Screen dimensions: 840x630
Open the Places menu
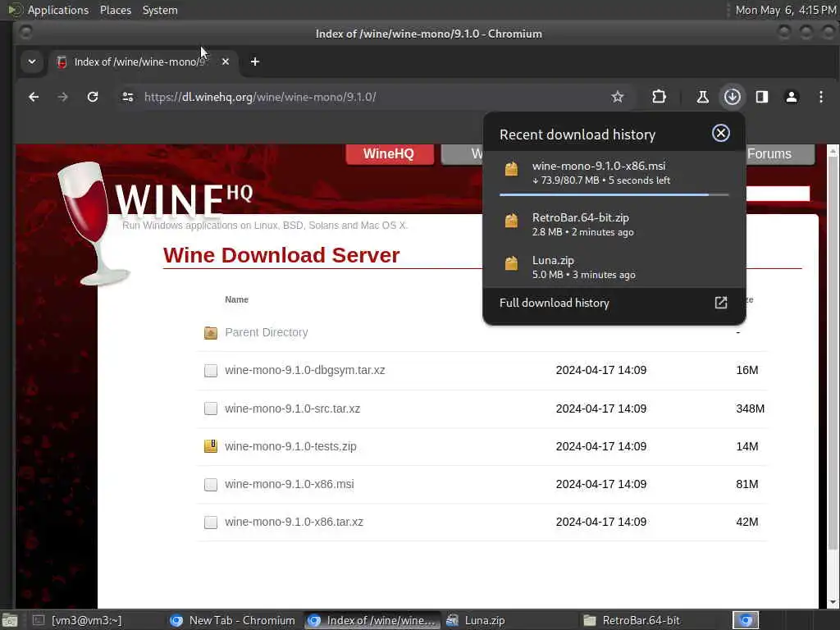tap(115, 10)
